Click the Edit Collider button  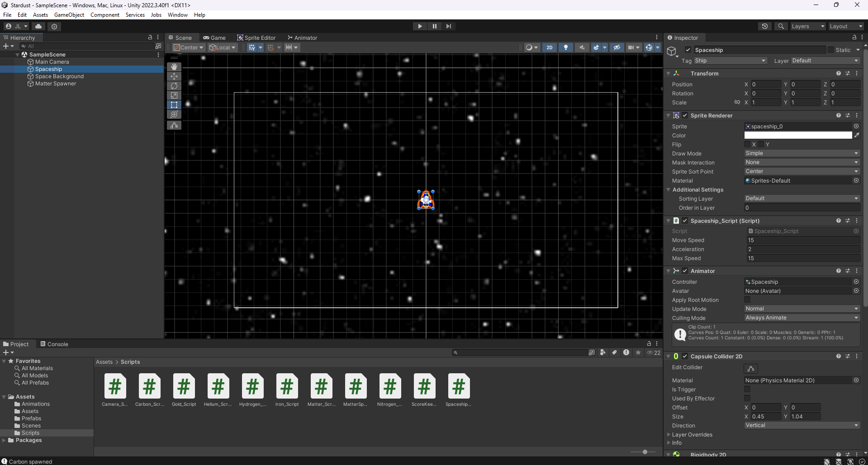[751, 369]
